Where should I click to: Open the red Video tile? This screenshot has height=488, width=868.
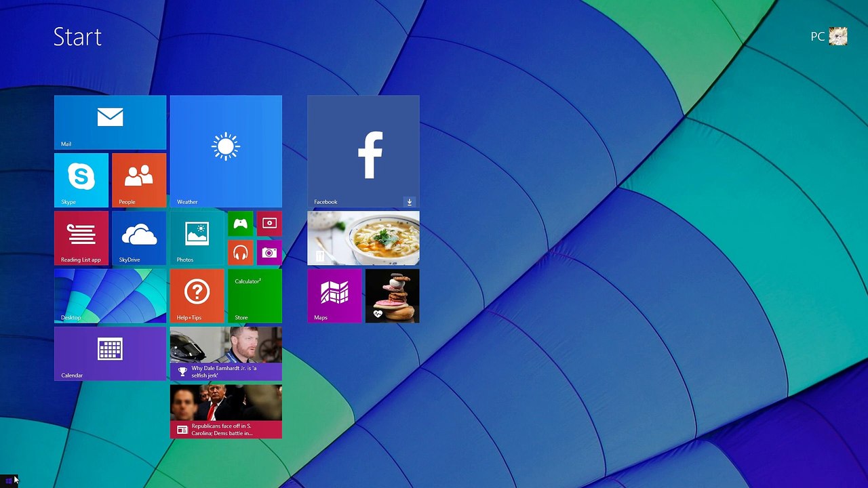(269, 224)
